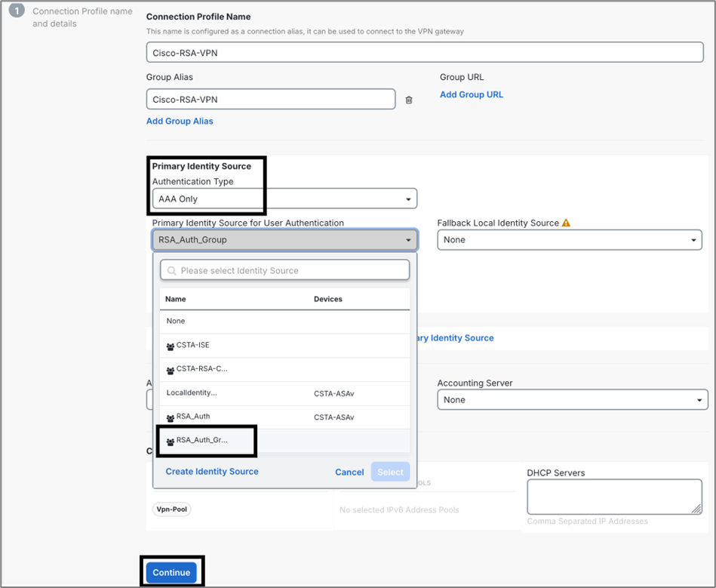Image resolution: width=716 pixels, height=588 pixels.
Task: Open the Accounting Server dropdown
Action: pyautogui.click(x=572, y=400)
